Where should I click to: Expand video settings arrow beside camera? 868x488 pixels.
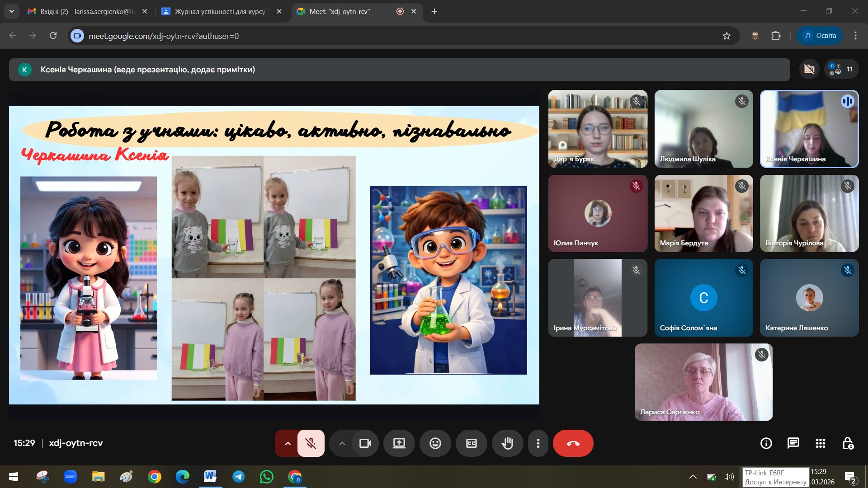pos(342,443)
